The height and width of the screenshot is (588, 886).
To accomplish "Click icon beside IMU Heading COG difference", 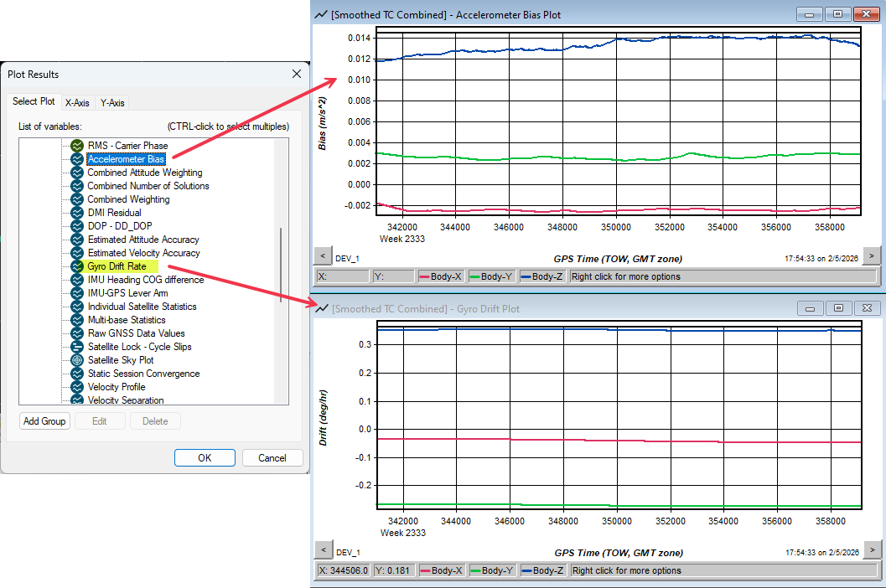I will 77,280.
